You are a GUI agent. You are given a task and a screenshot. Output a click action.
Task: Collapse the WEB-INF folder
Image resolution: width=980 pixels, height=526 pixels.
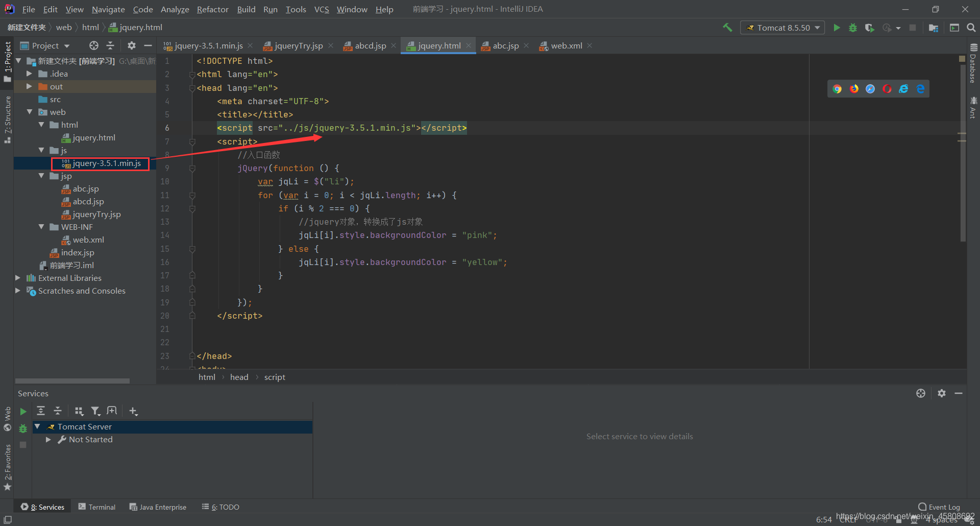point(41,227)
